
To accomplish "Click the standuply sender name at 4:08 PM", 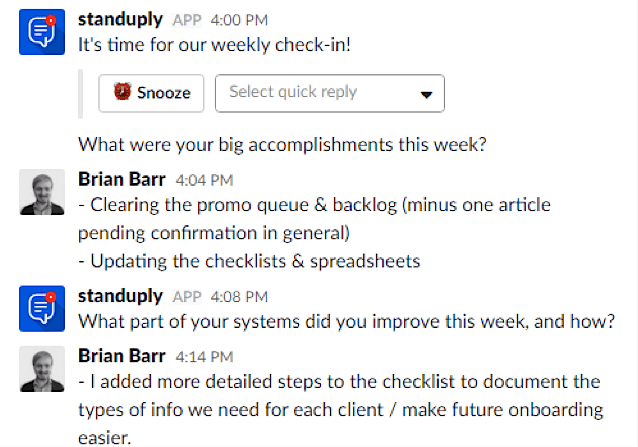I will coord(120,296).
